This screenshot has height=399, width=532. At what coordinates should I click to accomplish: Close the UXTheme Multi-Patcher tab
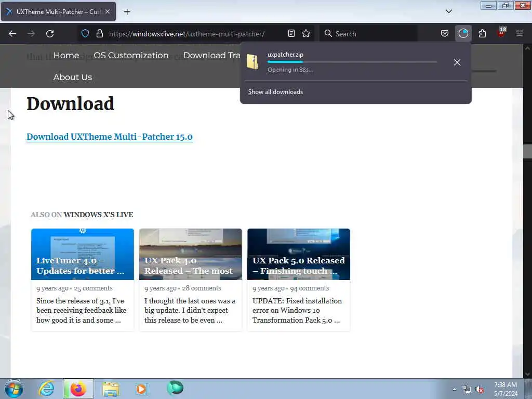point(108,11)
